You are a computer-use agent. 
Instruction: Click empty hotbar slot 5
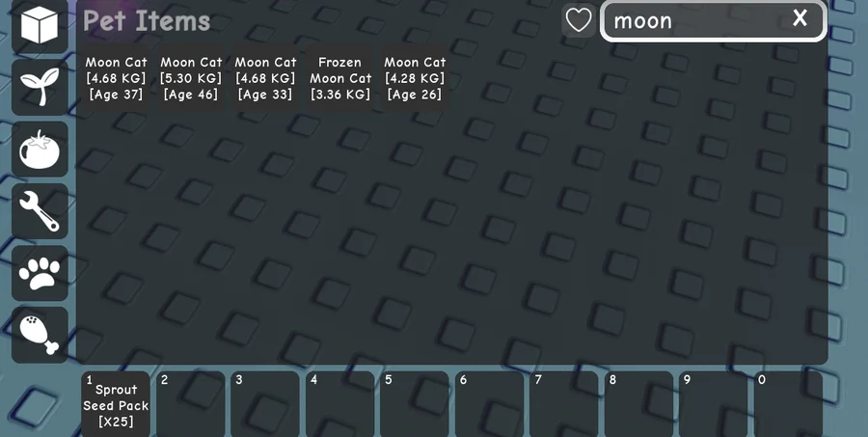pos(415,404)
